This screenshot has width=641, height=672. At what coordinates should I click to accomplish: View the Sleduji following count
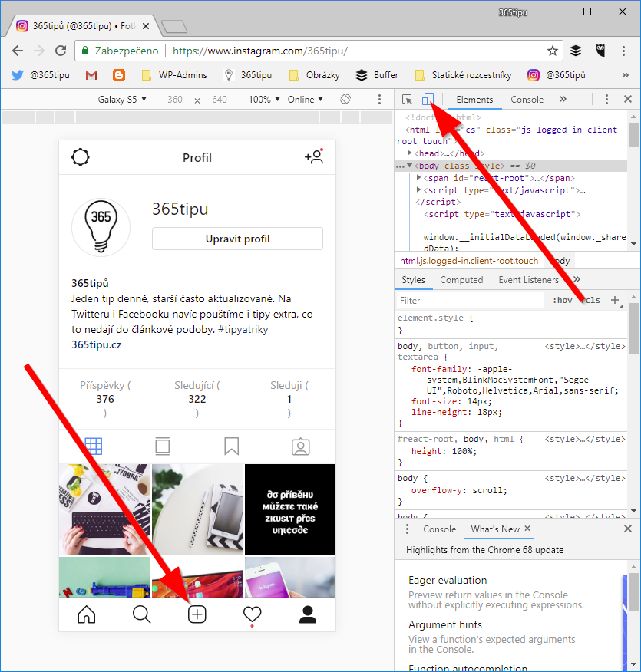(289, 399)
